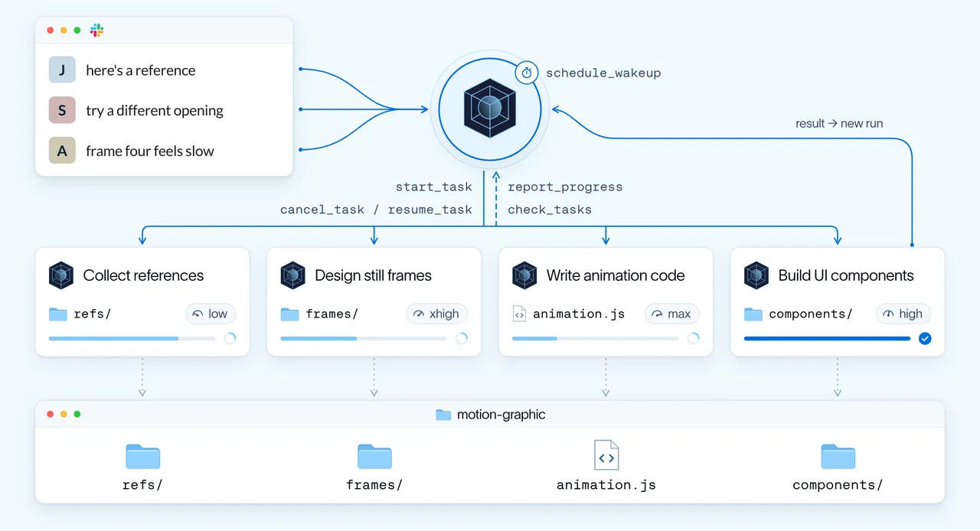Click the loading spinner on Design still frames card

click(462, 338)
